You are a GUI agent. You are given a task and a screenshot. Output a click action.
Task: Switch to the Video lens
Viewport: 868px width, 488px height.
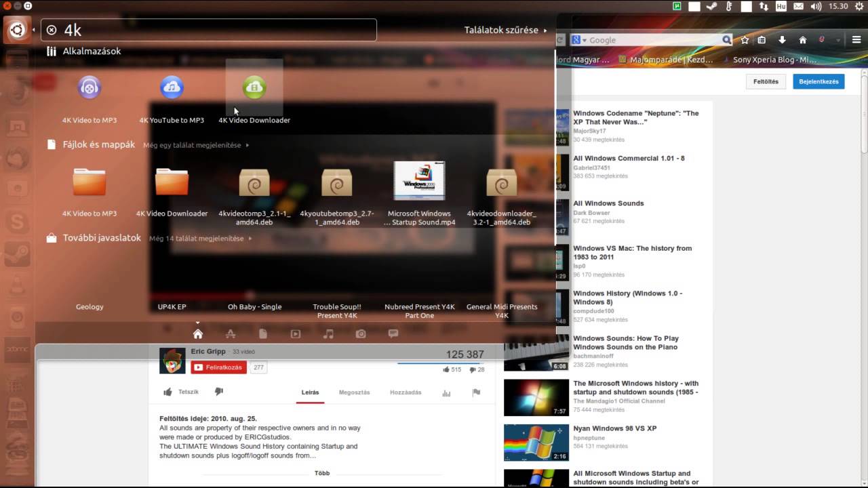(296, 334)
